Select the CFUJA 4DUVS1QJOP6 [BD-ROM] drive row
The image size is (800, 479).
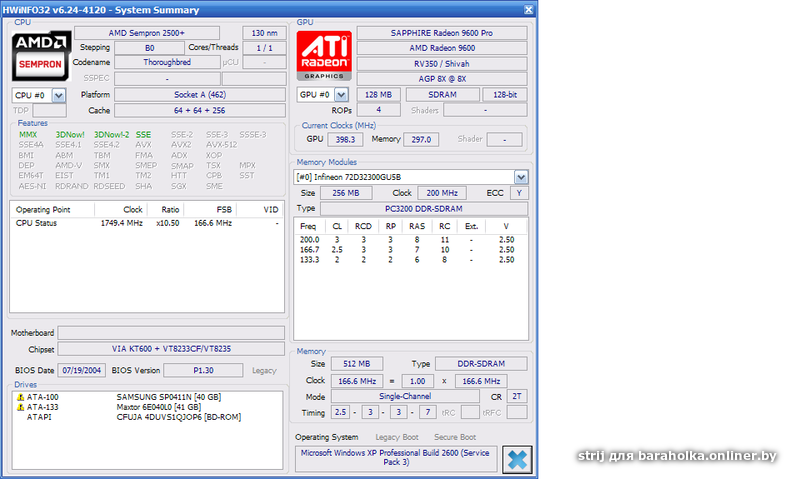pyautogui.click(x=147, y=417)
